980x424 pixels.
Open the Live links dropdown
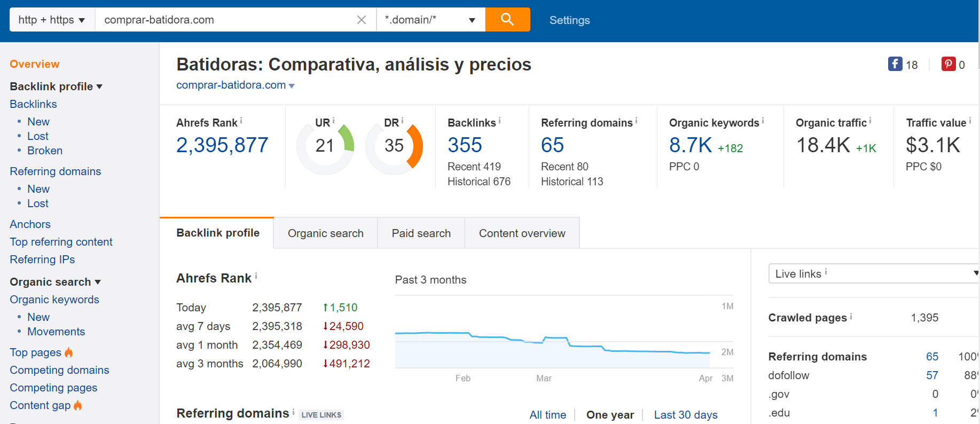point(874,273)
